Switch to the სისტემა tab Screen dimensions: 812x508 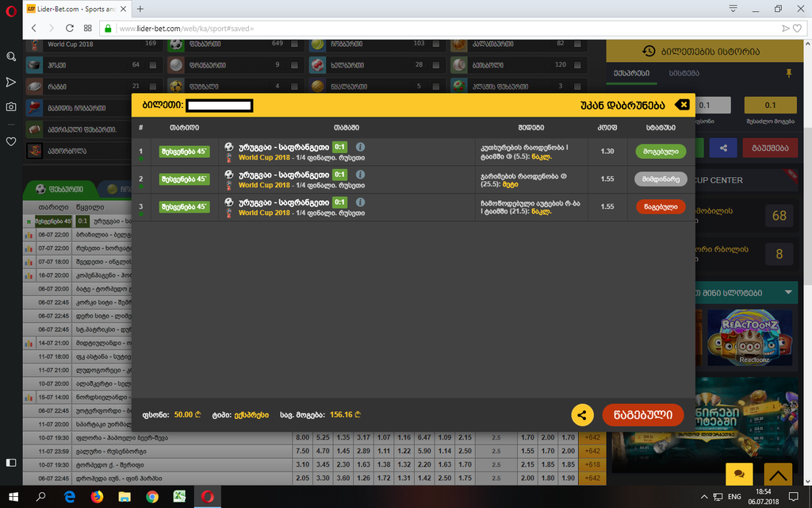pos(684,73)
